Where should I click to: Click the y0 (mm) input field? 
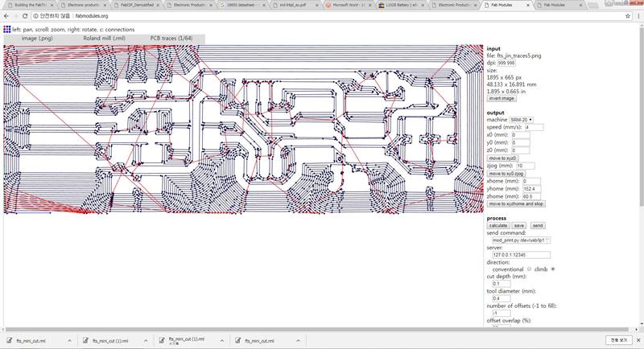pos(520,142)
